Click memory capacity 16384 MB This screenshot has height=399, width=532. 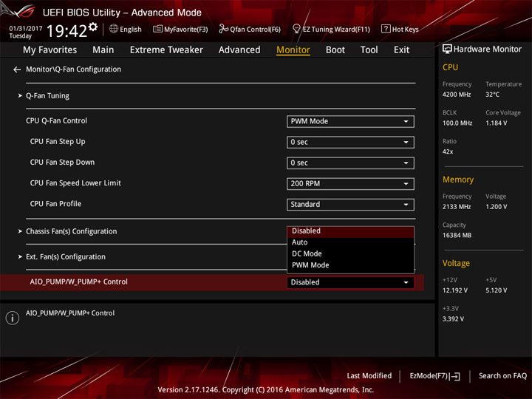(457, 236)
